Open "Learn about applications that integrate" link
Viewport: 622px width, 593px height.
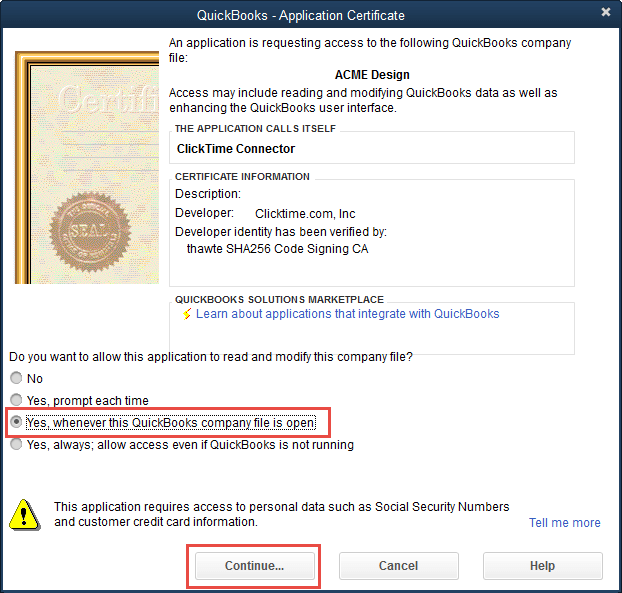click(x=347, y=314)
